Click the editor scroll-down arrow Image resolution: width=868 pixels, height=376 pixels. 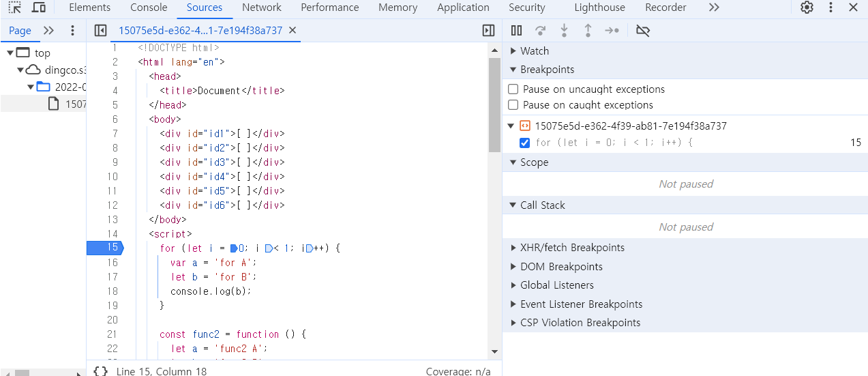(495, 352)
